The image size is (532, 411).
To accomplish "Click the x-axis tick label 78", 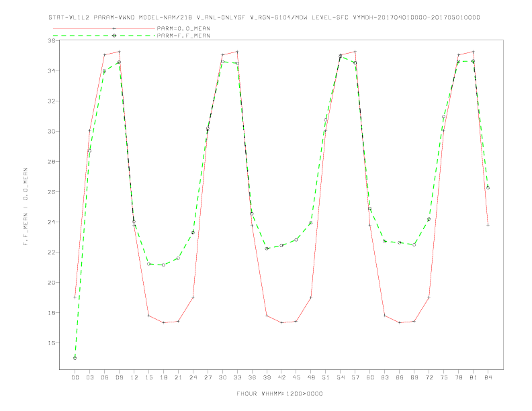I will tap(458, 377).
